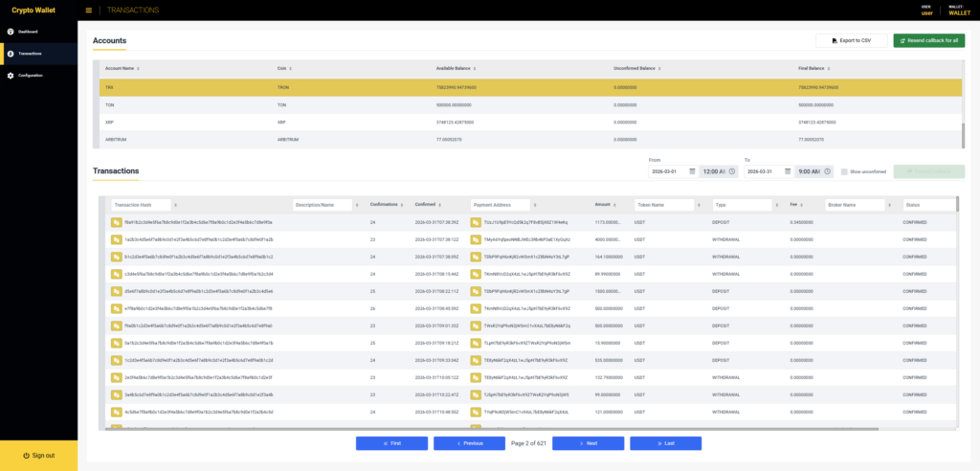Click the Dashboard sidebar icon
The width and height of the screenshot is (980, 471).
click(10, 32)
